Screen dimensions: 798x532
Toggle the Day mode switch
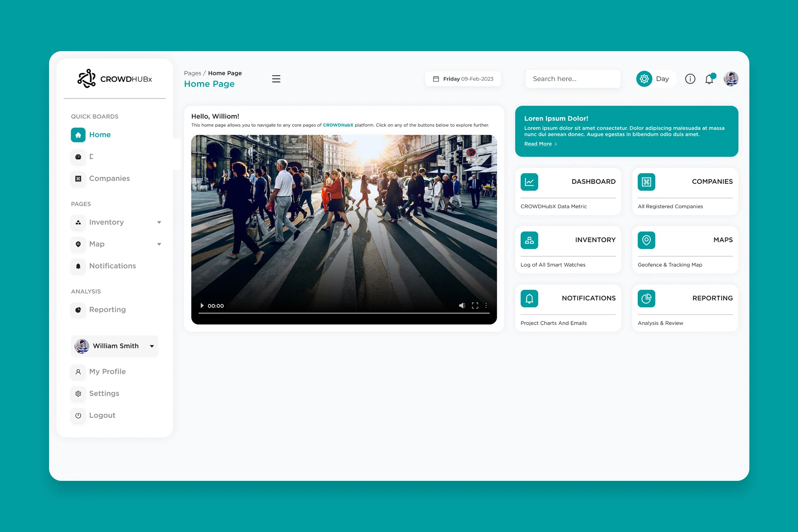pyautogui.click(x=645, y=79)
